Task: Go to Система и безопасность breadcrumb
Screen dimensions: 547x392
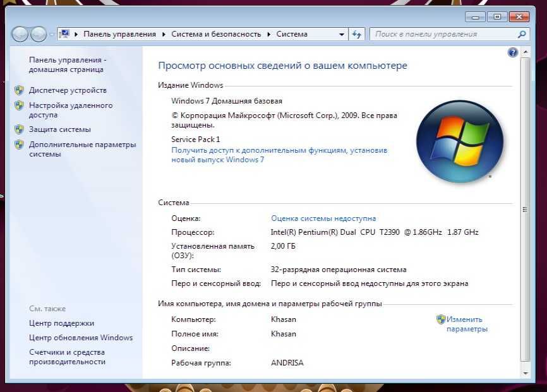Action: coord(216,34)
